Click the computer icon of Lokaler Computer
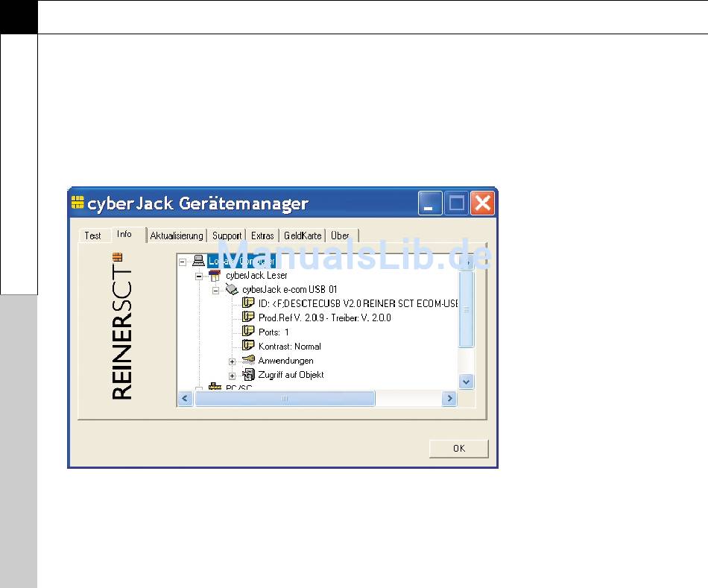The width and height of the screenshot is (708, 588). (198, 261)
